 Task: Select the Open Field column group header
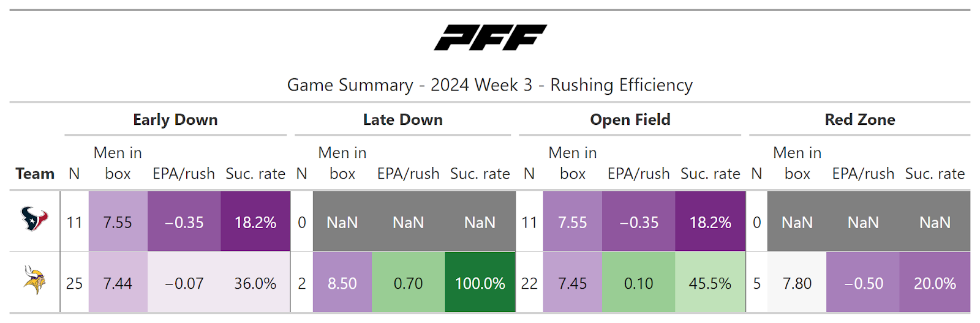(x=630, y=120)
